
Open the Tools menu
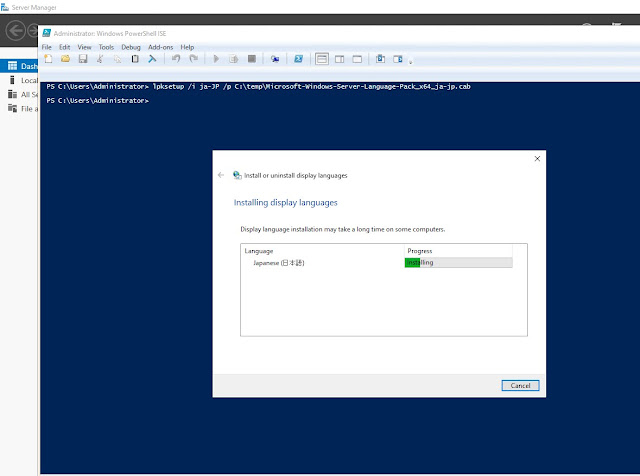(x=106, y=47)
